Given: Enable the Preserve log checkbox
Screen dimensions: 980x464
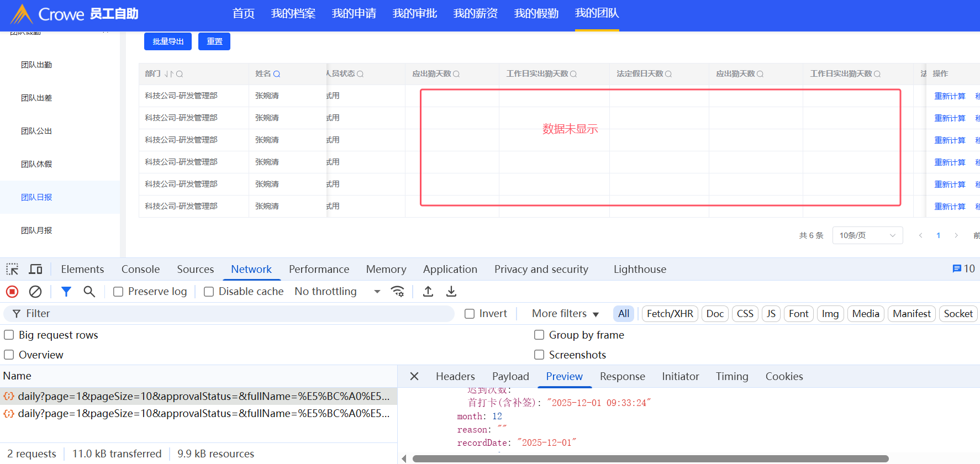Looking at the screenshot, I should point(118,292).
